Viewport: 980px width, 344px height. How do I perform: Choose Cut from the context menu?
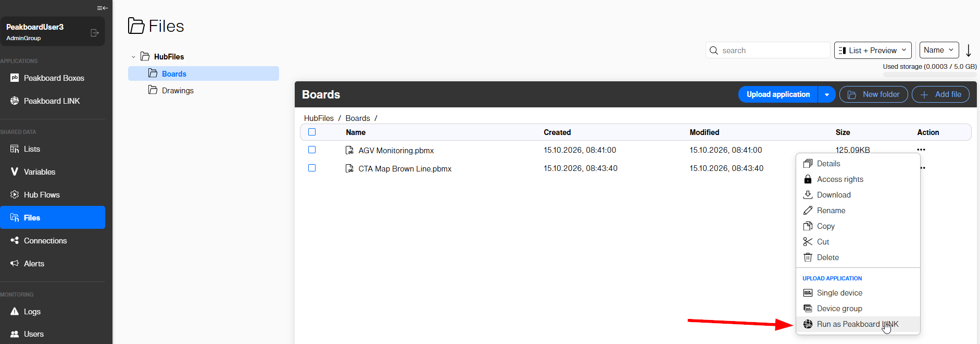click(x=858, y=242)
